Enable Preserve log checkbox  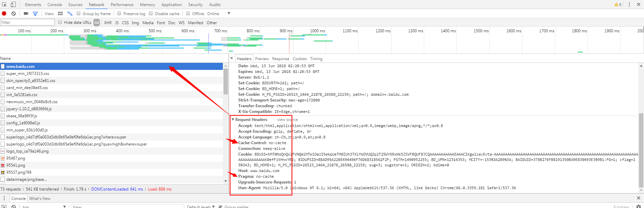pyautogui.click(x=119, y=13)
